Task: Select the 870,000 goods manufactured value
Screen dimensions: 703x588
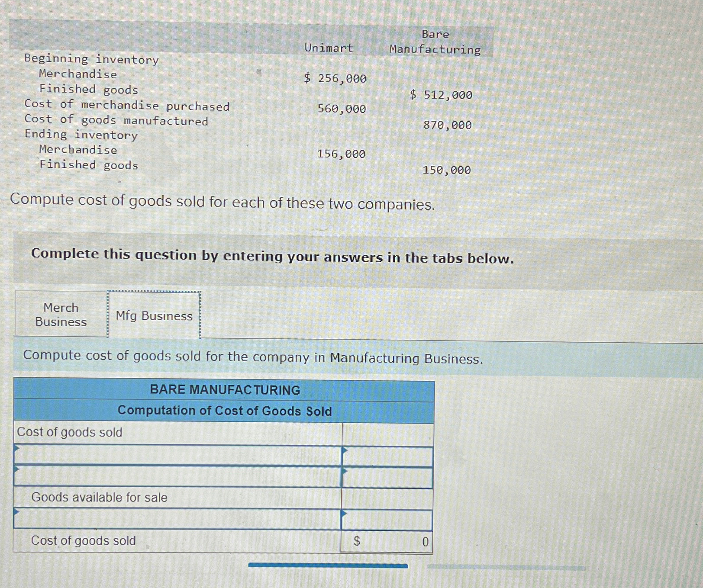Action: click(x=448, y=125)
